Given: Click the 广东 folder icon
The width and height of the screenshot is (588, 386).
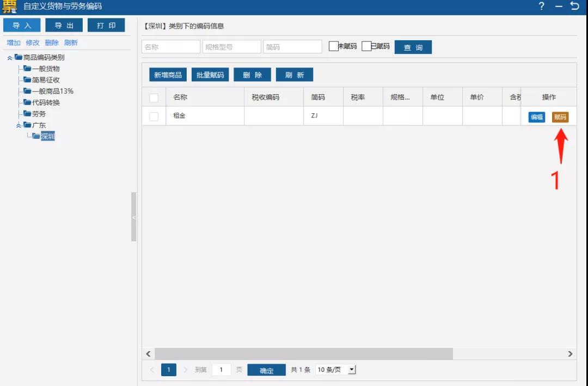Looking at the screenshot, I should 27,125.
